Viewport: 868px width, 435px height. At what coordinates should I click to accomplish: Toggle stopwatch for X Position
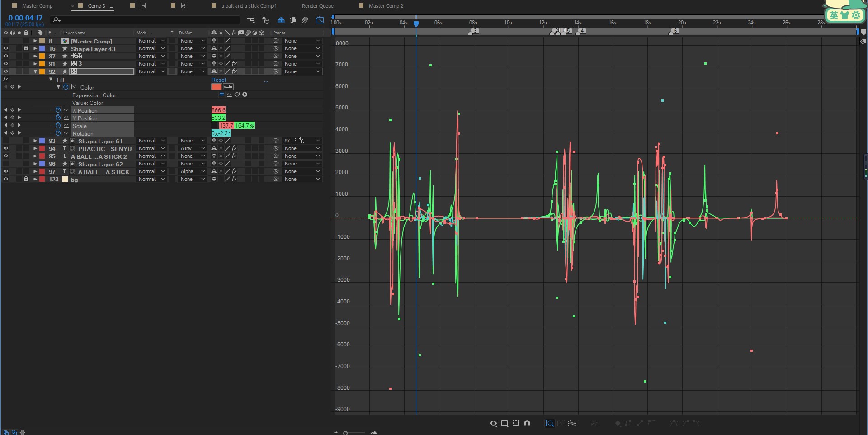(x=58, y=110)
